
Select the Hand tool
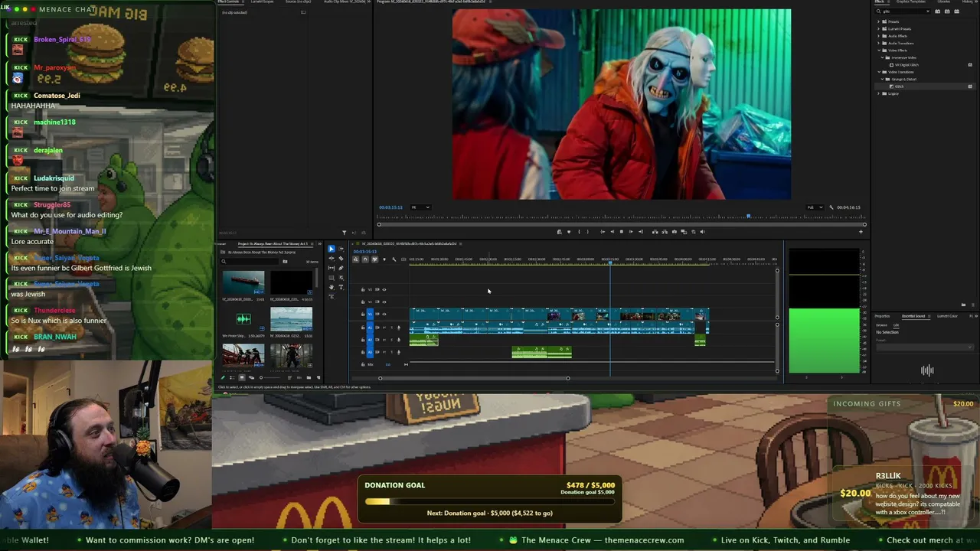click(x=332, y=287)
